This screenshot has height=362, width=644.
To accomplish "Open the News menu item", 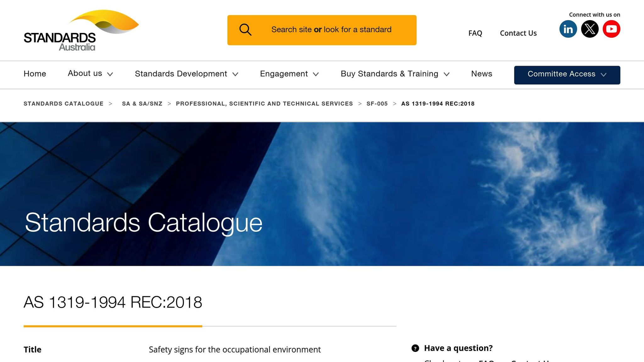I will (481, 74).
